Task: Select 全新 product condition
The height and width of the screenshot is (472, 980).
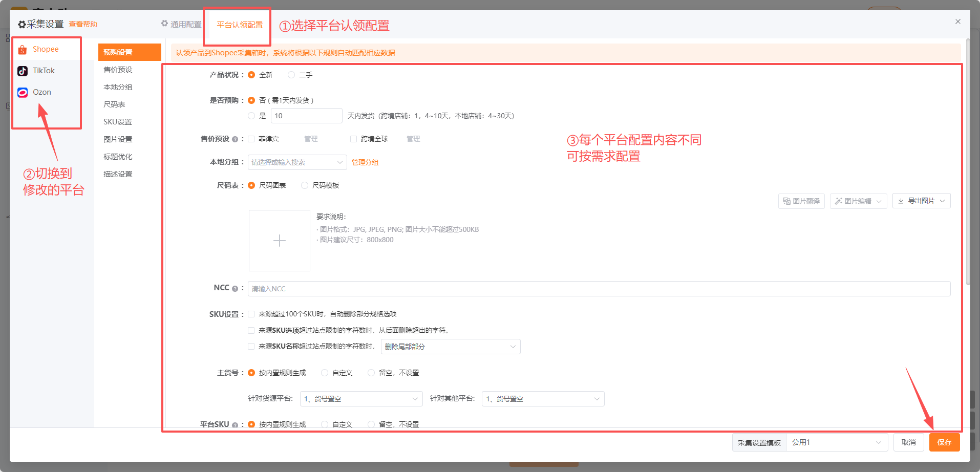Action: coord(251,75)
